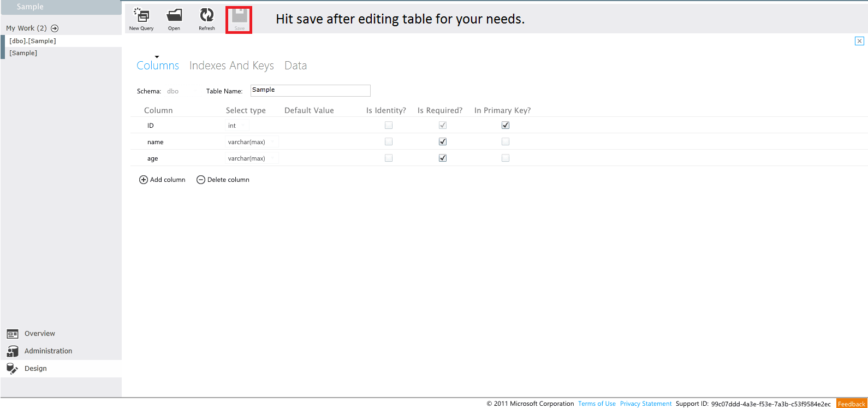This screenshot has width=868, height=408.
Task: Click the Table Name input field
Action: pos(310,91)
